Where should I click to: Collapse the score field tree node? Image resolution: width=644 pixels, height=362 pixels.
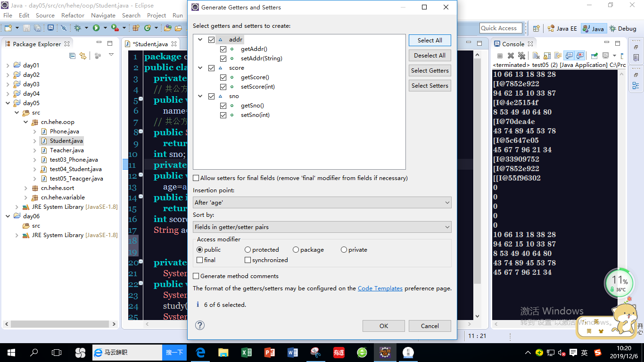coord(200,68)
